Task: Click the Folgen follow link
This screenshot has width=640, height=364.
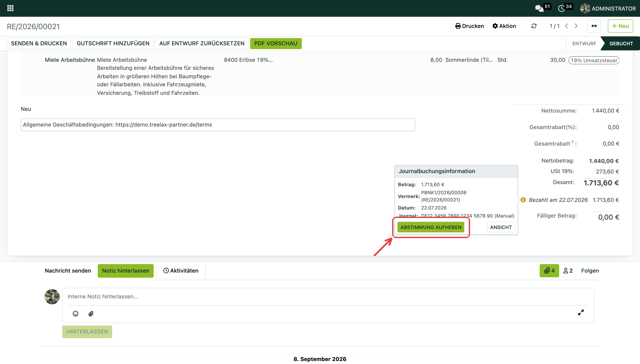Action: (x=590, y=270)
